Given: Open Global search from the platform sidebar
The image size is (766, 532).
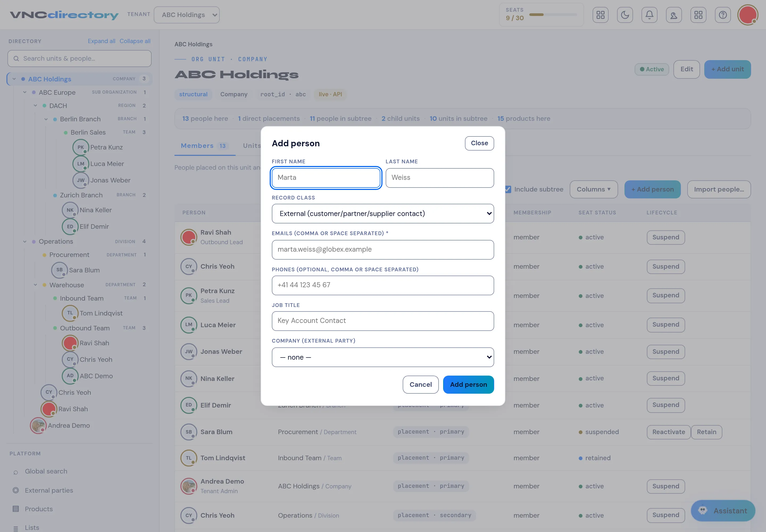Looking at the screenshot, I should (x=46, y=471).
